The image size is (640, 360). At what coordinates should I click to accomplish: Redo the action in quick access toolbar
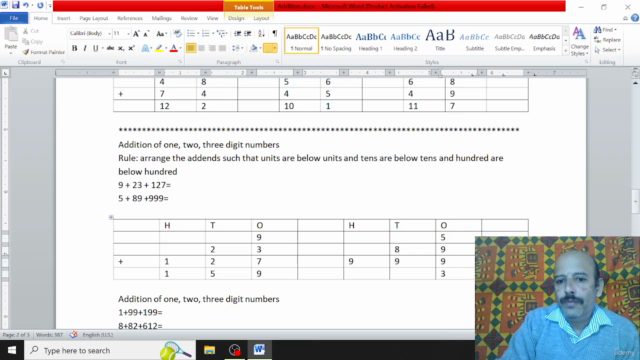click(40, 5)
